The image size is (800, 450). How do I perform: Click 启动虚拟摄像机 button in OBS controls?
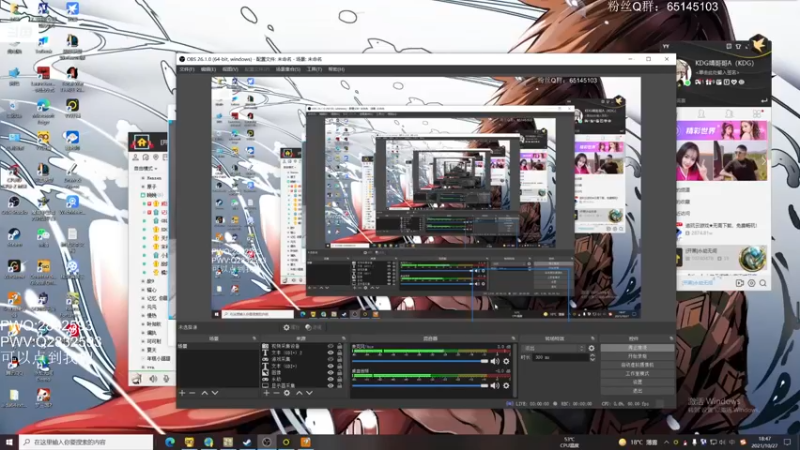tap(637, 365)
